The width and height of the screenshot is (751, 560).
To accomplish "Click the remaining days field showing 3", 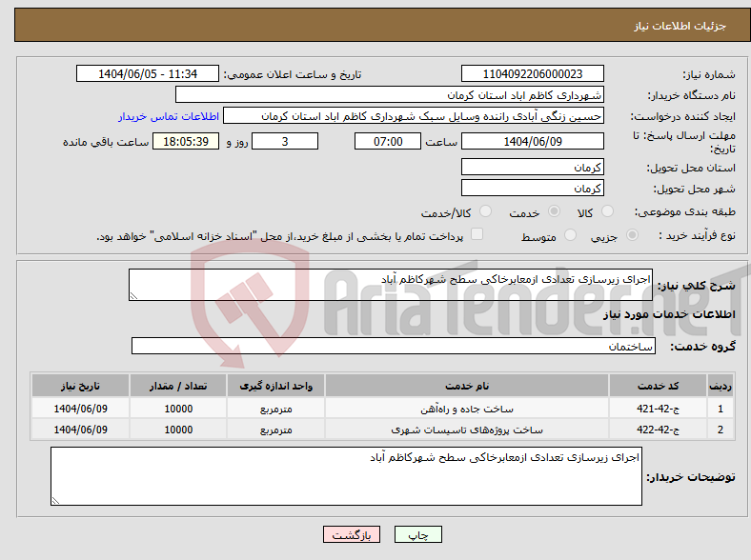I will (285, 141).
